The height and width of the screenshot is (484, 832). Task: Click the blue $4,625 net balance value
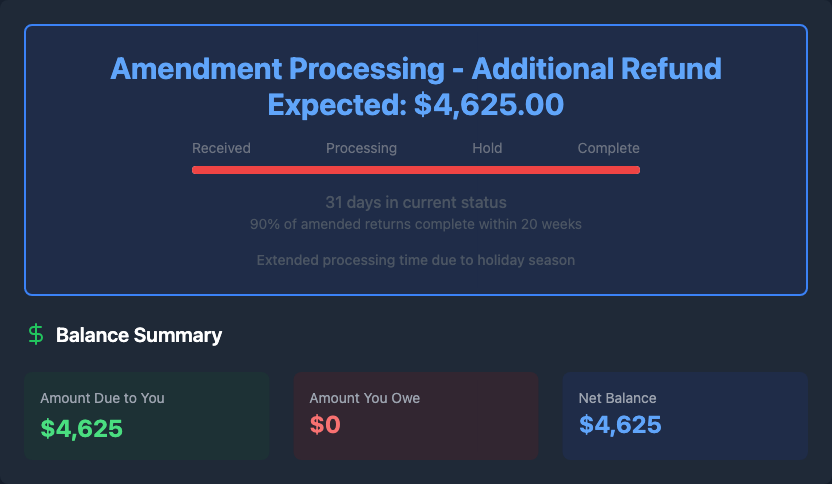tap(620, 425)
